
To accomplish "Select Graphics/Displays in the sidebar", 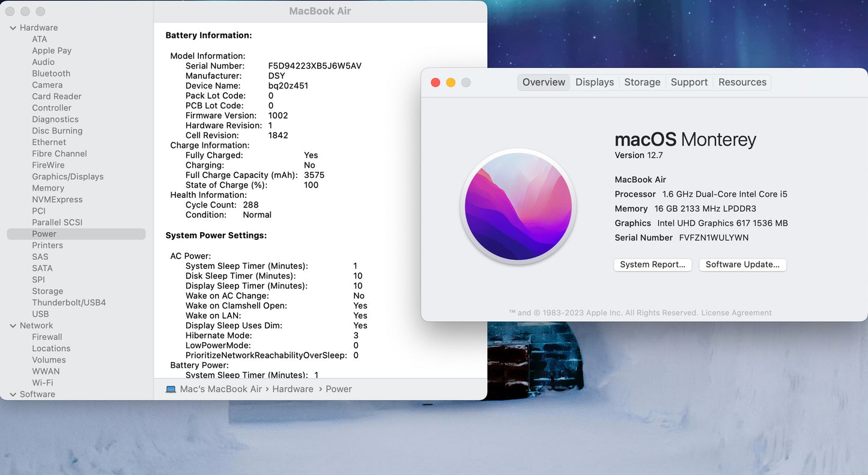I will point(67,177).
